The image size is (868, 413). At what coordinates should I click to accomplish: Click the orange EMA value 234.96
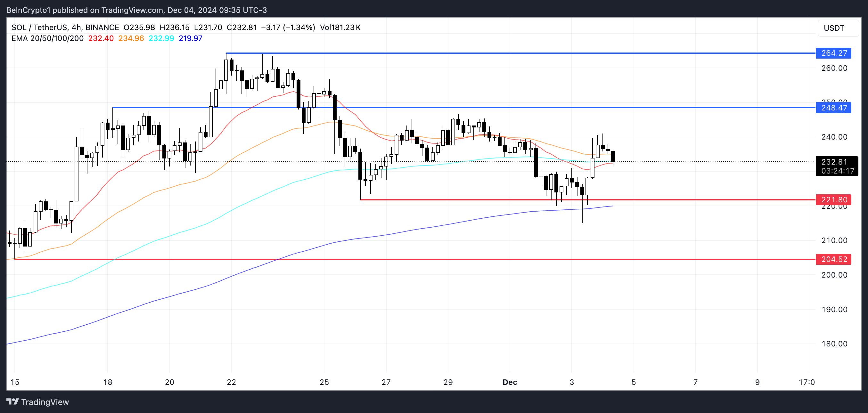click(x=131, y=38)
